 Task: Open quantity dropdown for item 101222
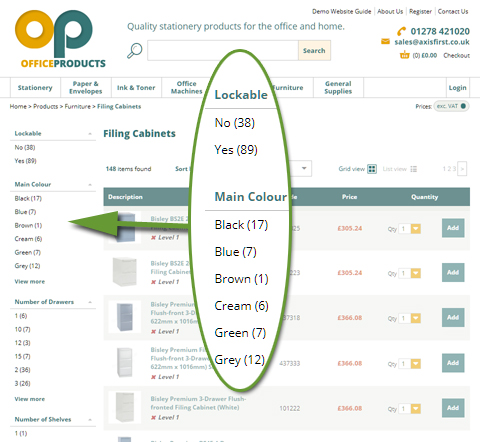(416, 409)
